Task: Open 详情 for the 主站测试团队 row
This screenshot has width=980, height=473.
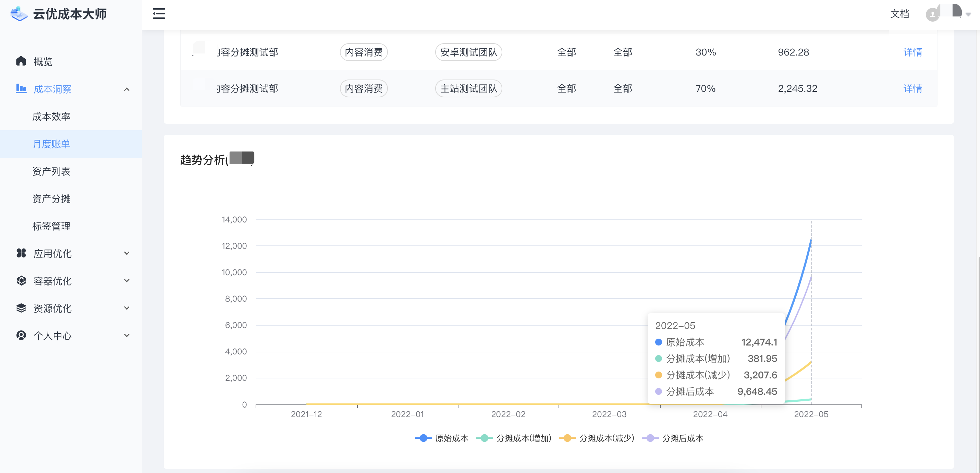Action: click(912, 89)
